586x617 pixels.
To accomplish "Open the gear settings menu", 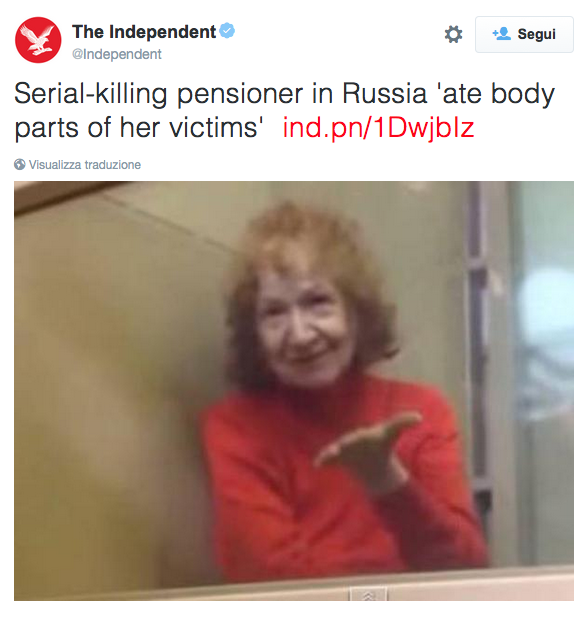I will (x=453, y=34).
